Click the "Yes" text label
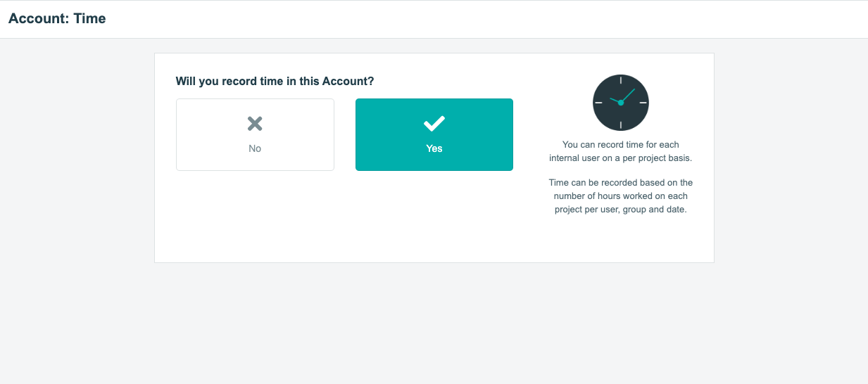This screenshot has height=384, width=868. (x=434, y=148)
